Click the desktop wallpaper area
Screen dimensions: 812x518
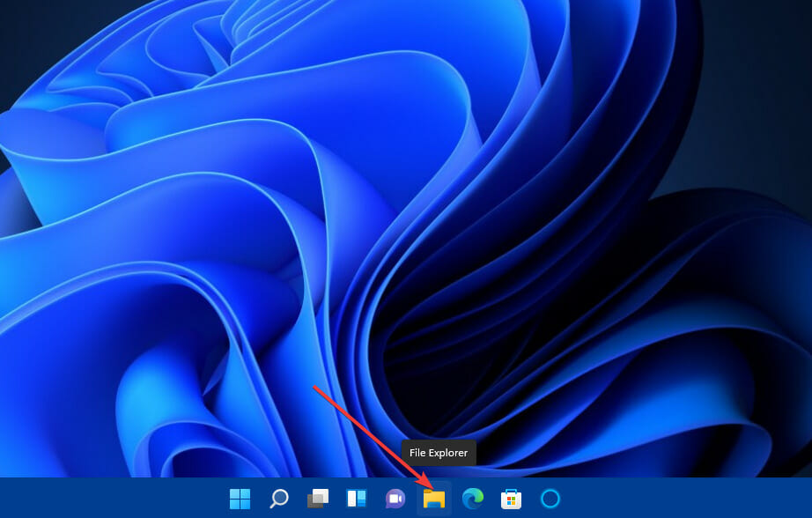176,220
